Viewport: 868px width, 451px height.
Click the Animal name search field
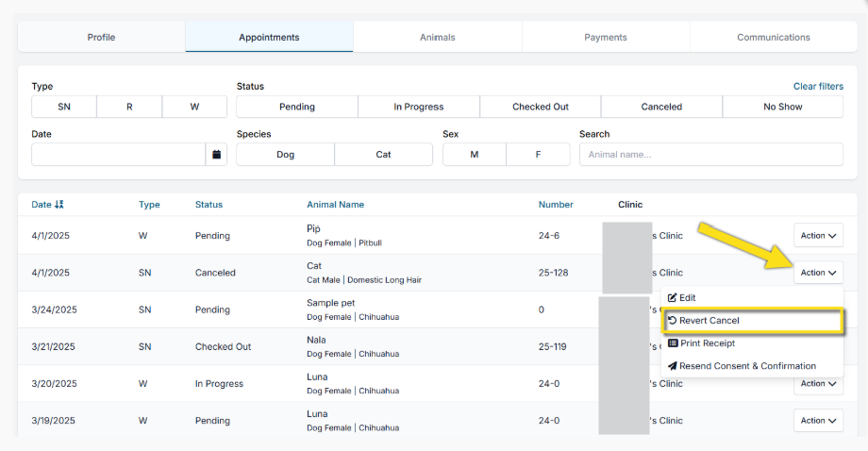coord(710,154)
